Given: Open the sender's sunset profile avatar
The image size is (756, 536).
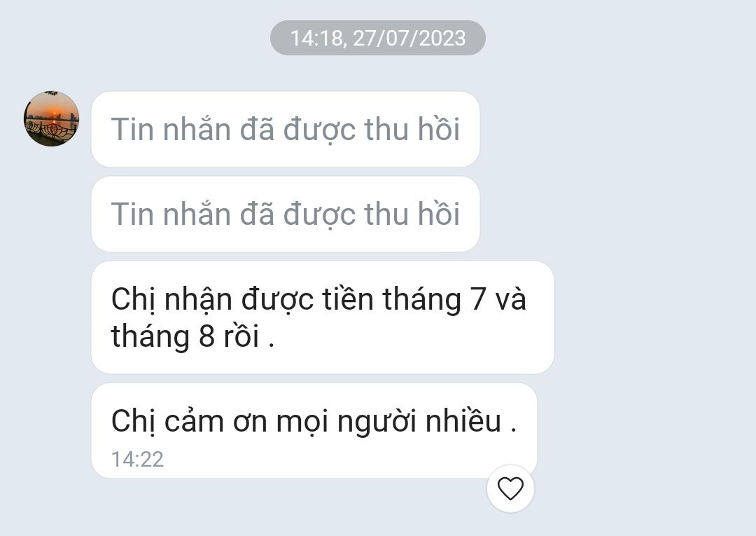Looking at the screenshot, I should coord(52,118).
